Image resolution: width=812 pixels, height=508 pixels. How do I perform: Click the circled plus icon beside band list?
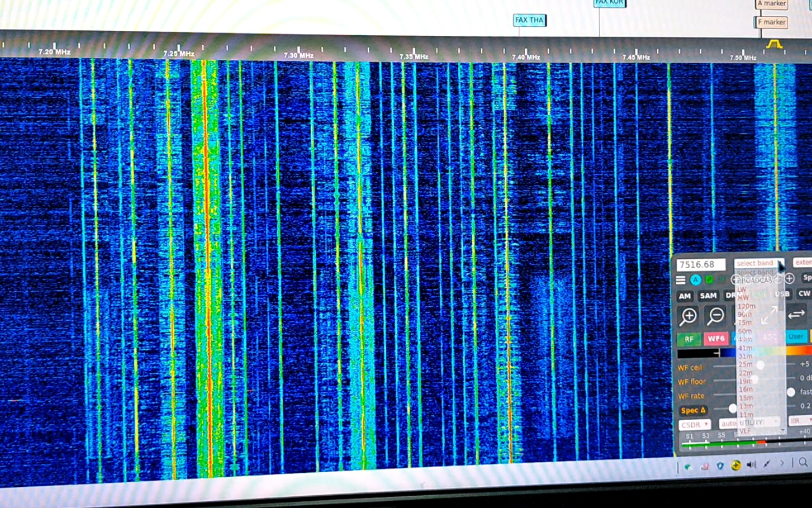(789, 278)
